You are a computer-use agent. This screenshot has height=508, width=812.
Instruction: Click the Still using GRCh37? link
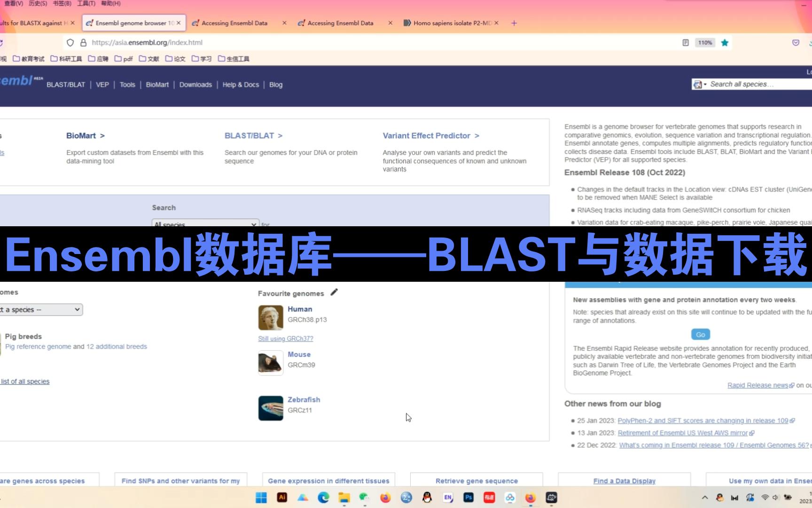coord(286,339)
